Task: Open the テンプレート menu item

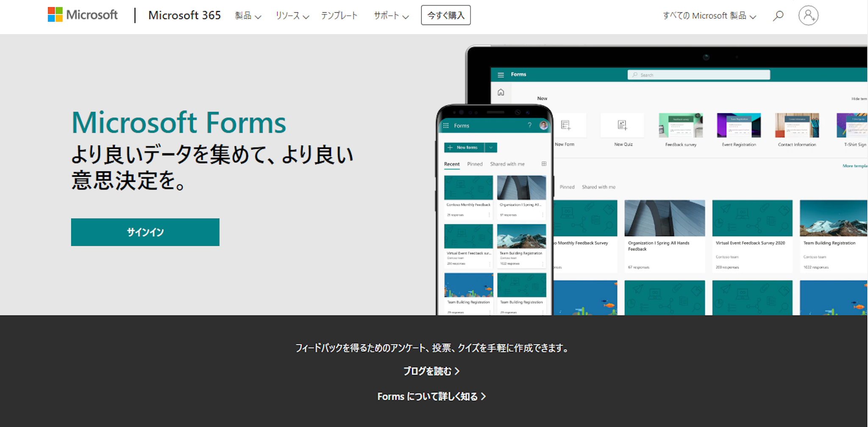Action: (x=339, y=16)
